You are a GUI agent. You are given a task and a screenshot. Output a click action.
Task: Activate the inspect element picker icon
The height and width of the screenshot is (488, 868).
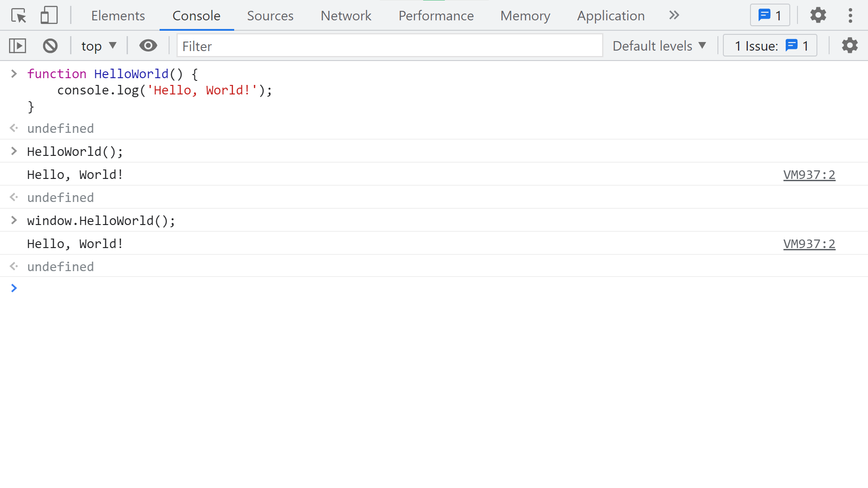tap(19, 16)
